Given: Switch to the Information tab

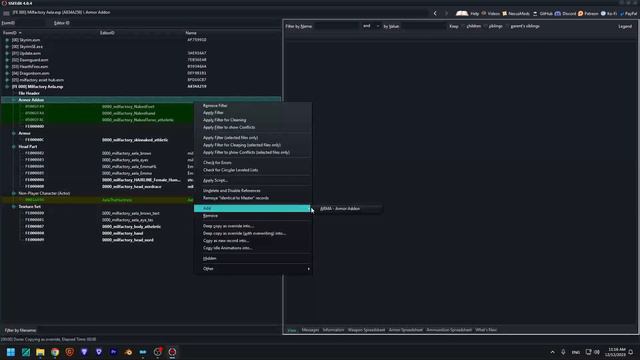Looking at the screenshot, I should click(333, 330).
